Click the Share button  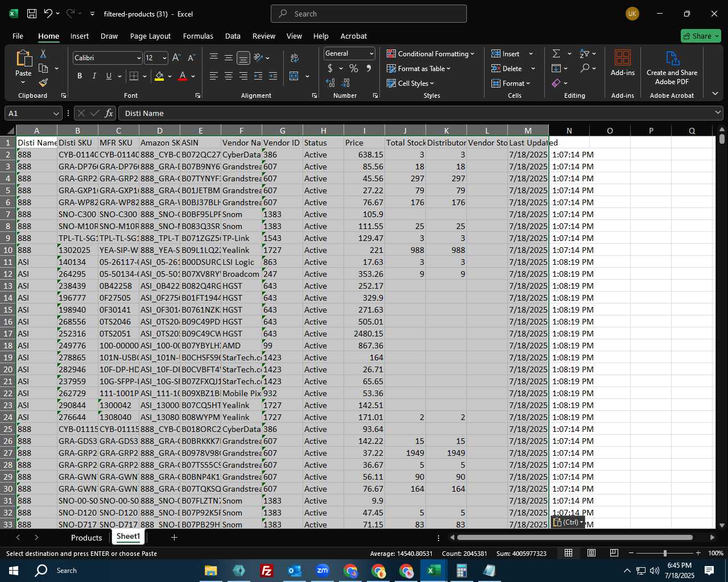701,36
